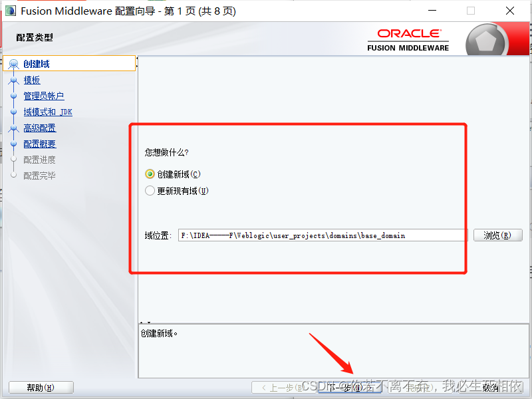Click the 配置类型 page heading
Viewport: 532px width, 399px height.
[35, 37]
